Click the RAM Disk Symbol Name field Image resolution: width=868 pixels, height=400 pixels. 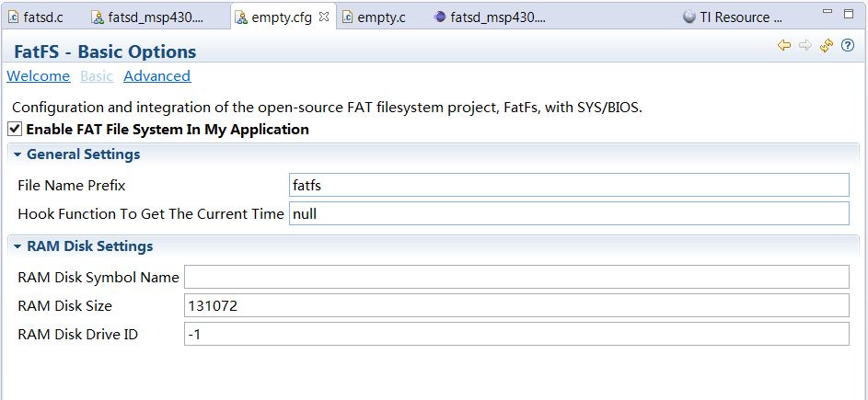pos(515,277)
